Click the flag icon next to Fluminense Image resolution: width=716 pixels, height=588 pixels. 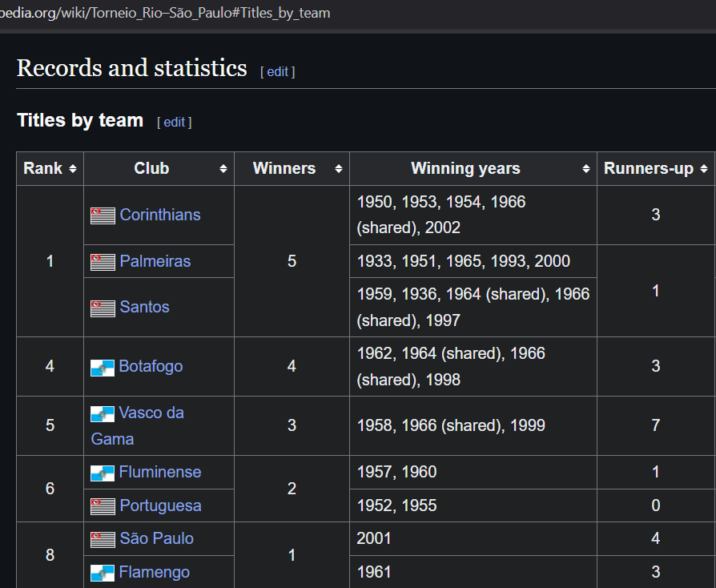click(x=103, y=473)
